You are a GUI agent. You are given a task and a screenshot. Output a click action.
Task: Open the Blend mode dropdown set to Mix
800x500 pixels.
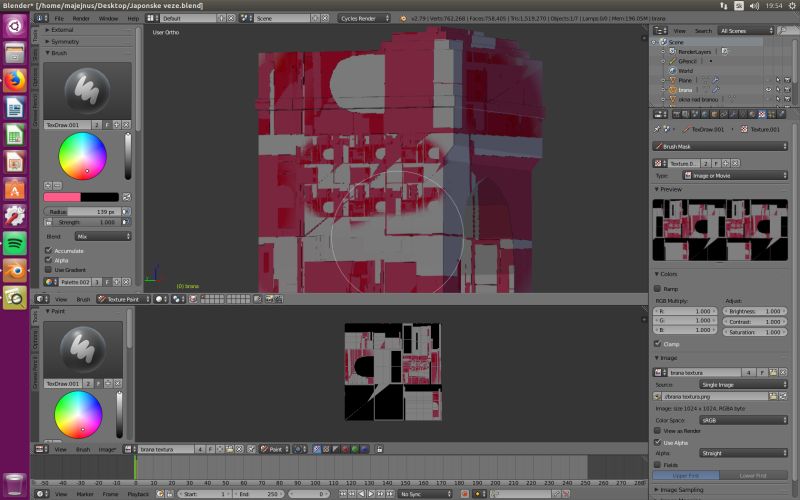pyautogui.click(x=103, y=236)
